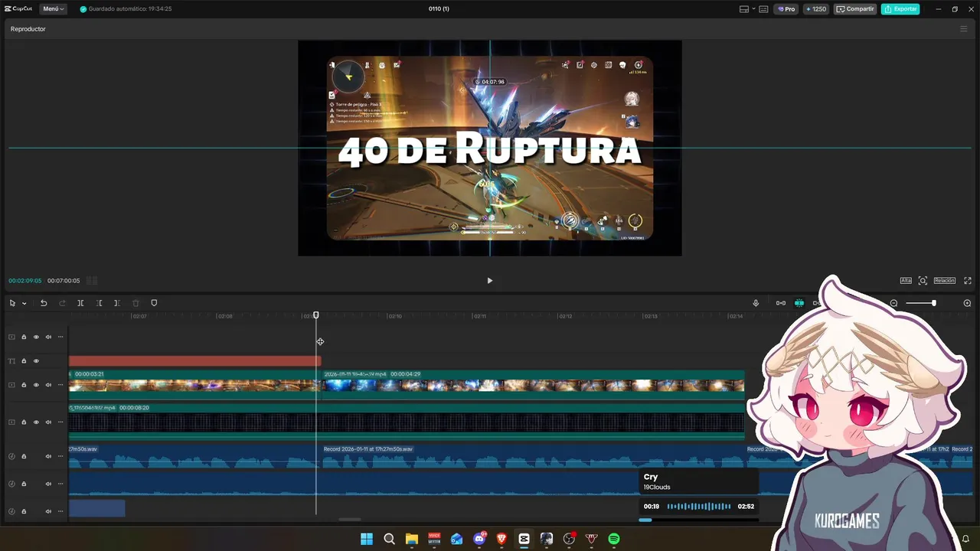Open the keyboard shortcuts panel icon

coord(763,9)
